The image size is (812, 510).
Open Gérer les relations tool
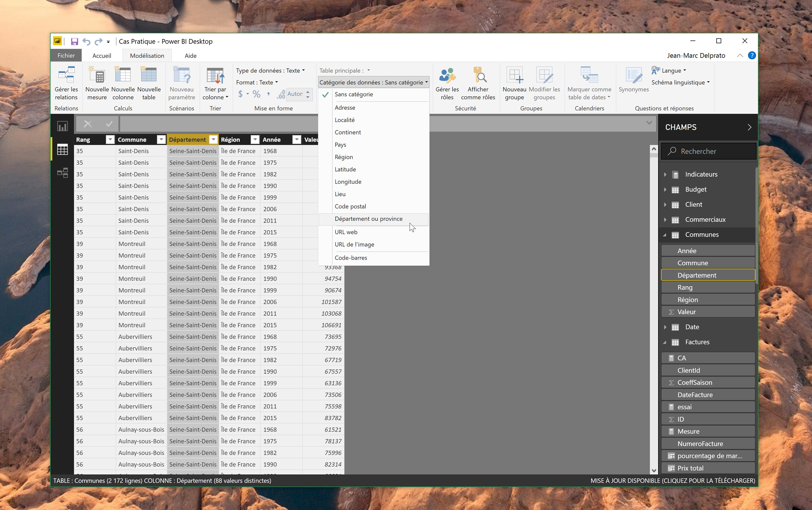(x=66, y=83)
